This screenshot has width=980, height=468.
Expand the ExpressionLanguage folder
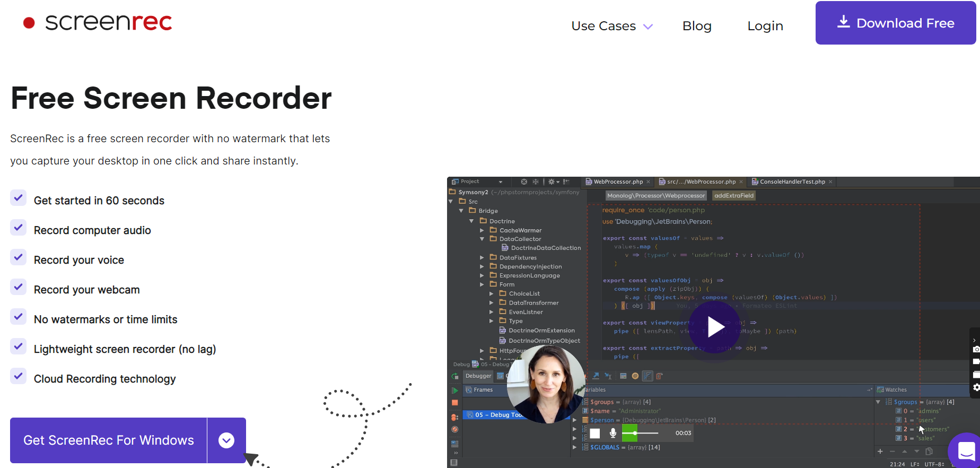(482, 276)
